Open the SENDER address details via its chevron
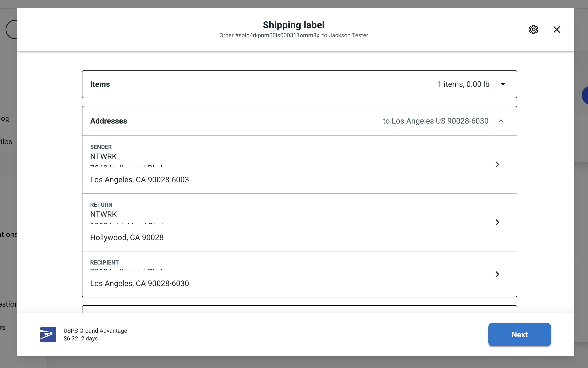Viewport: 588px width, 368px height. [x=497, y=164]
